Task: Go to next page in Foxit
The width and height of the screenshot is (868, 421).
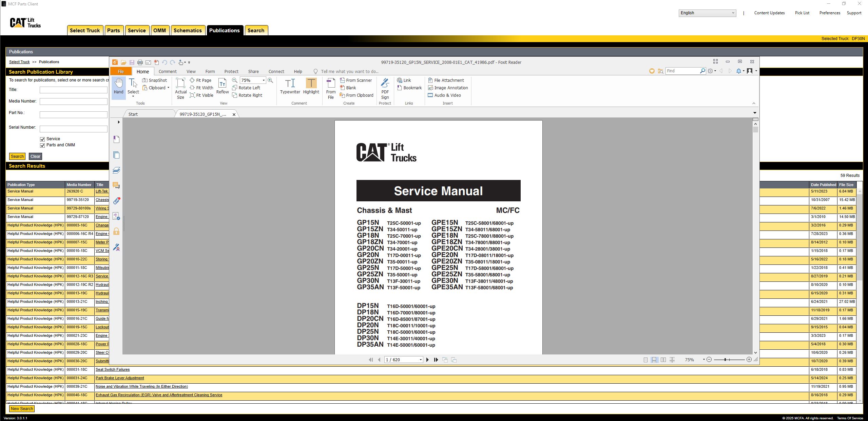Action: [x=427, y=360]
